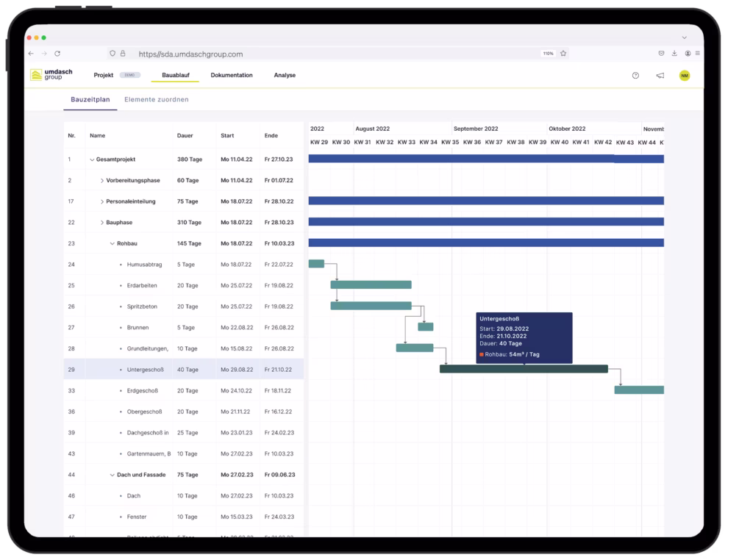The width and height of the screenshot is (753, 560).
Task: Click the 'Mo 24.10.22' start date cell
Action: tap(236, 391)
